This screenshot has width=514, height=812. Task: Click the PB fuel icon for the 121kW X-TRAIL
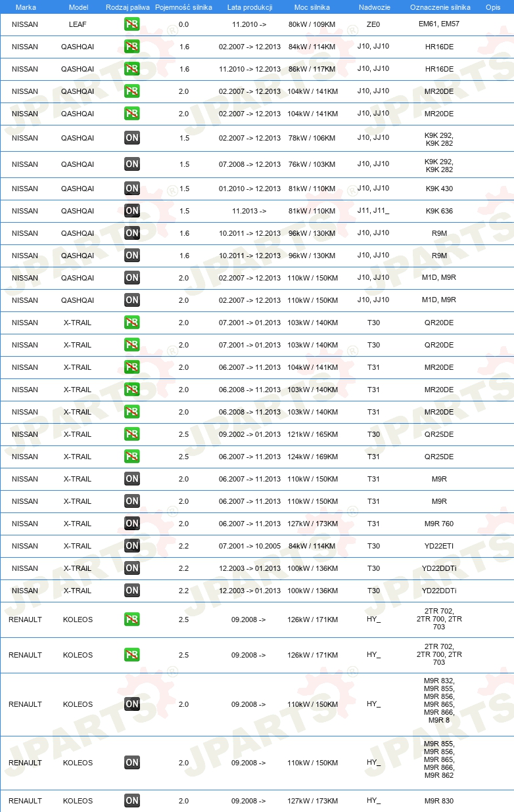click(x=131, y=434)
